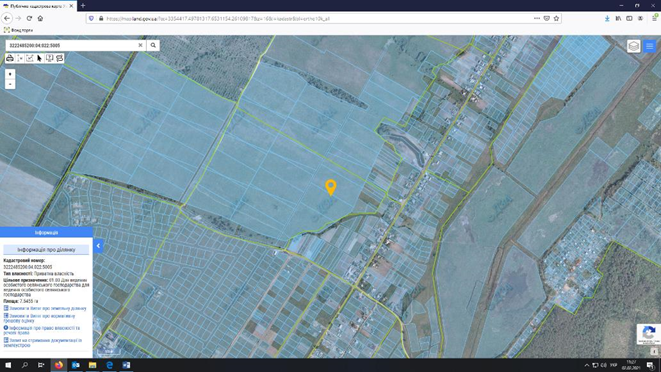
Task: Select the distance measurement tool
Action: pyautogui.click(x=20, y=58)
